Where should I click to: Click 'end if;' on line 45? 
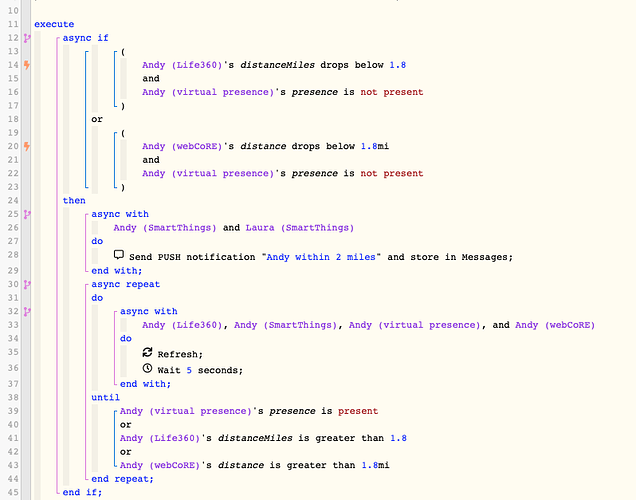click(x=82, y=492)
